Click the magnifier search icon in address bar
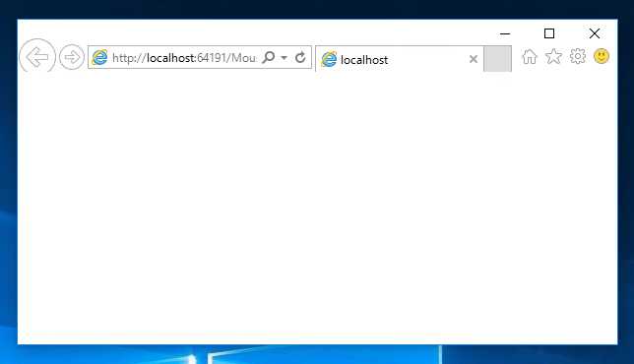This screenshot has height=364, width=634. tap(269, 57)
